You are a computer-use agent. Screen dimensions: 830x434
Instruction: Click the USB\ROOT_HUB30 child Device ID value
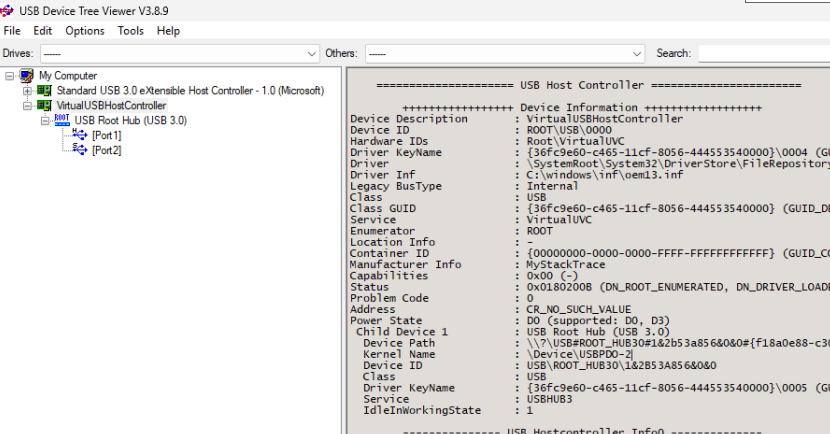pyautogui.click(x=621, y=365)
